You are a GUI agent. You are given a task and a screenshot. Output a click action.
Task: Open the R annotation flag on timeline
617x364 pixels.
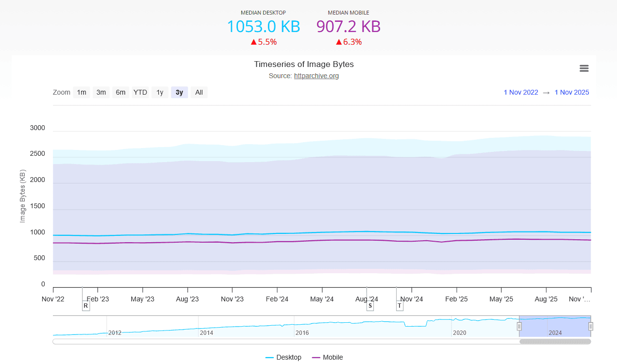(x=85, y=306)
